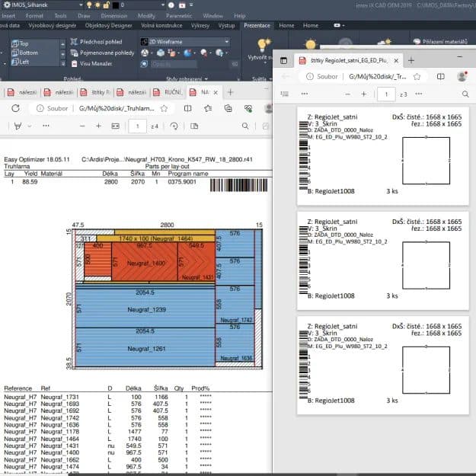Open tab actions menu in right browser
476x476 pixels.
283,61
